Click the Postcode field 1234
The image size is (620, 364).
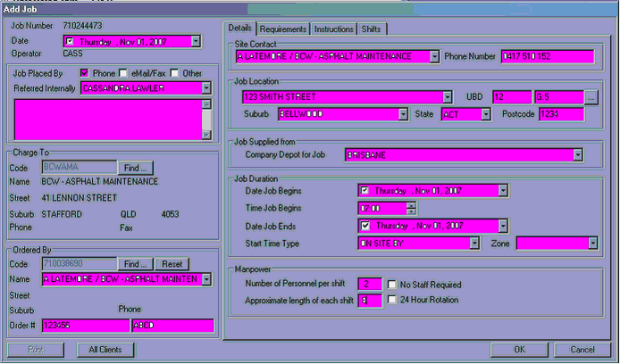click(x=561, y=114)
